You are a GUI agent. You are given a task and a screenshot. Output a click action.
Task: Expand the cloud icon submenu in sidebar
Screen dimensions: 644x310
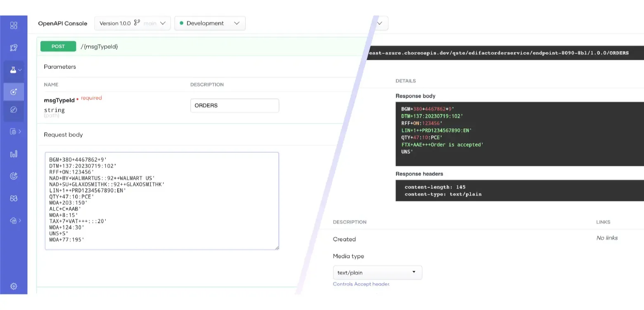tap(19, 220)
